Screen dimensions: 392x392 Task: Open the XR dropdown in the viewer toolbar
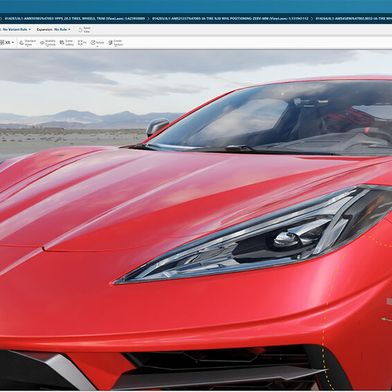(8, 43)
